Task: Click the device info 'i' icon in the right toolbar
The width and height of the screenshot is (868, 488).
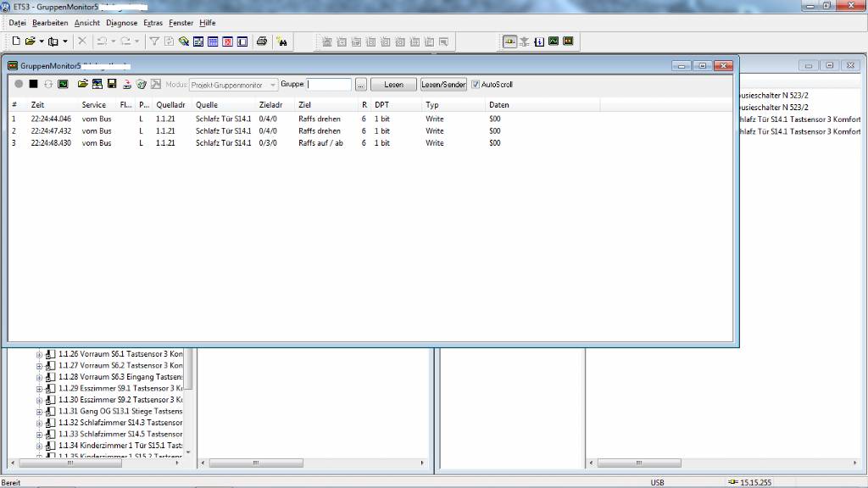Action: 538,42
